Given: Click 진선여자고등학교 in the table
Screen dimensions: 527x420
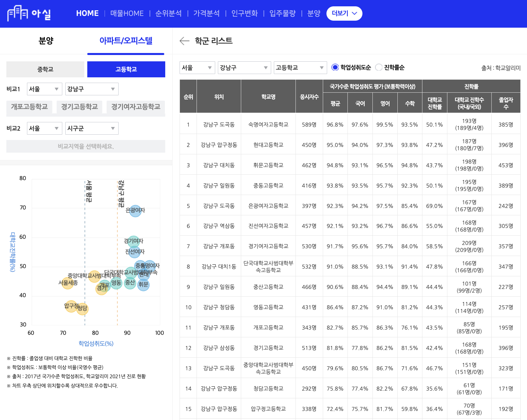Looking at the screenshot, I should 268,226.
